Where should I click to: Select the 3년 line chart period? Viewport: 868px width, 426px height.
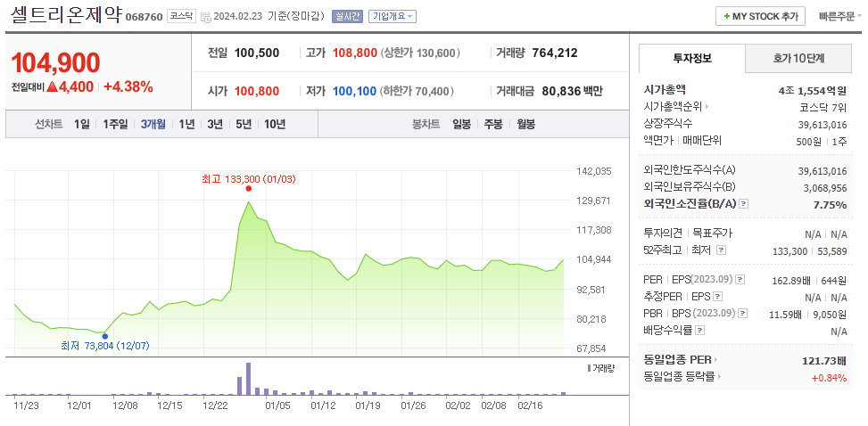click(215, 125)
